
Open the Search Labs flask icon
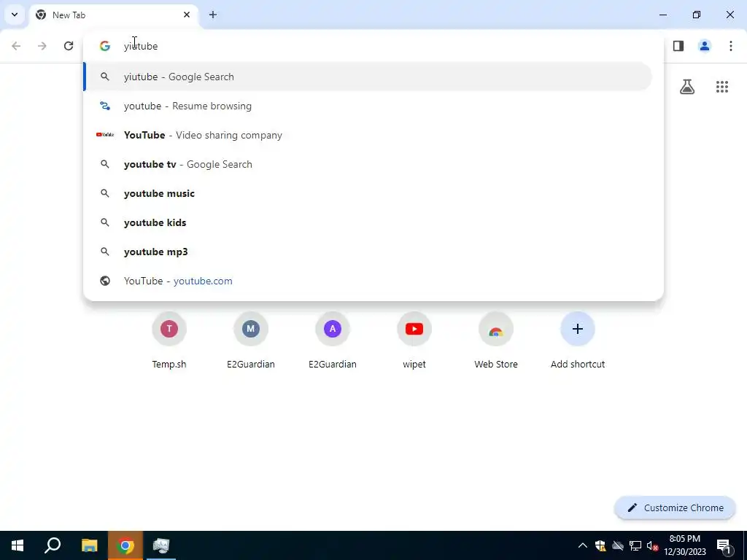pos(687,87)
